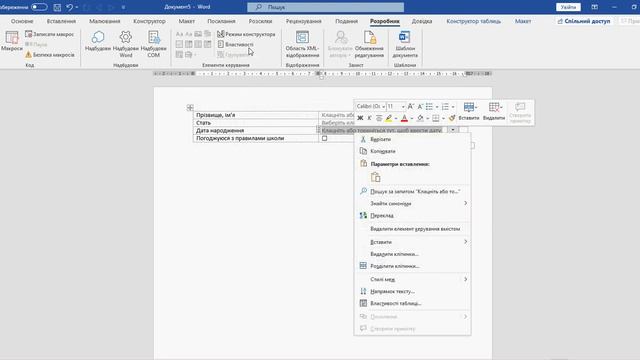The height and width of the screenshot is (360, 640).
Task: Click the save icon in title bar
Action: click(57, 7)
